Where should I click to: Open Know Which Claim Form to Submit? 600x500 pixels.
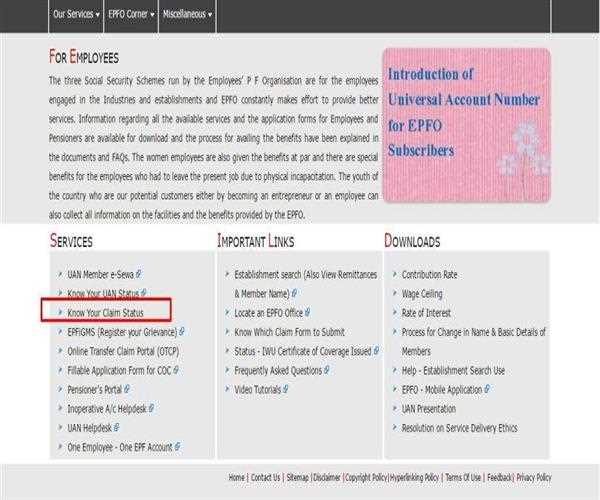[289, 332]
